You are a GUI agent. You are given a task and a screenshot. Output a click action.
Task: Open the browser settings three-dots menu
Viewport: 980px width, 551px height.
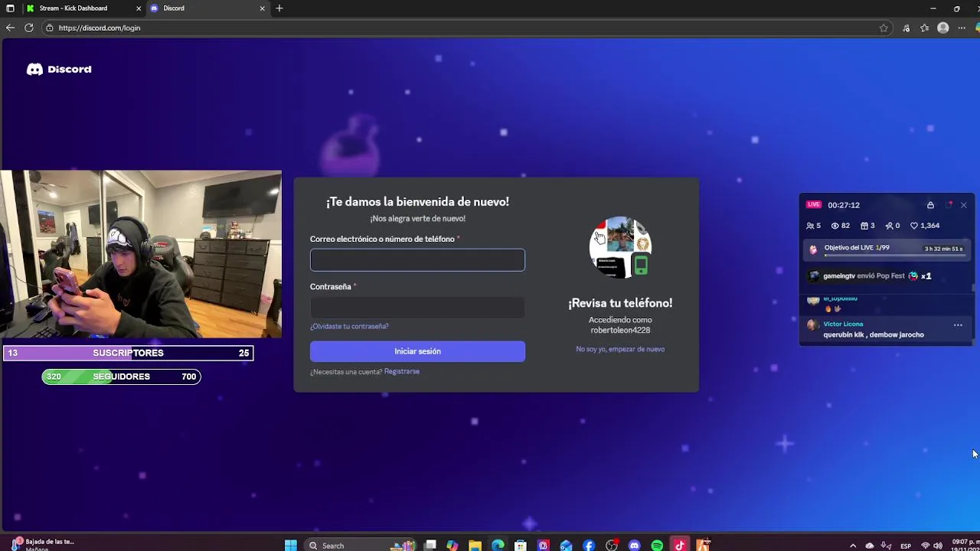(962, 28)
